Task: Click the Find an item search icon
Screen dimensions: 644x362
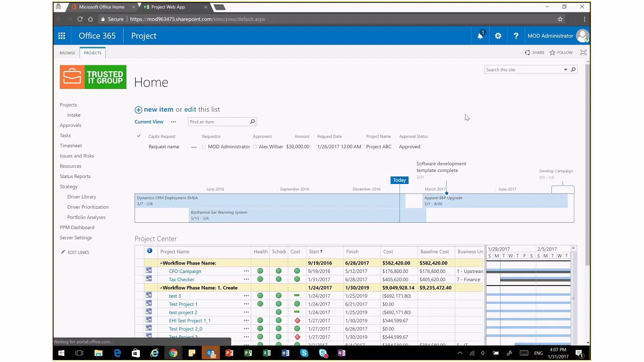Action: 253,122
